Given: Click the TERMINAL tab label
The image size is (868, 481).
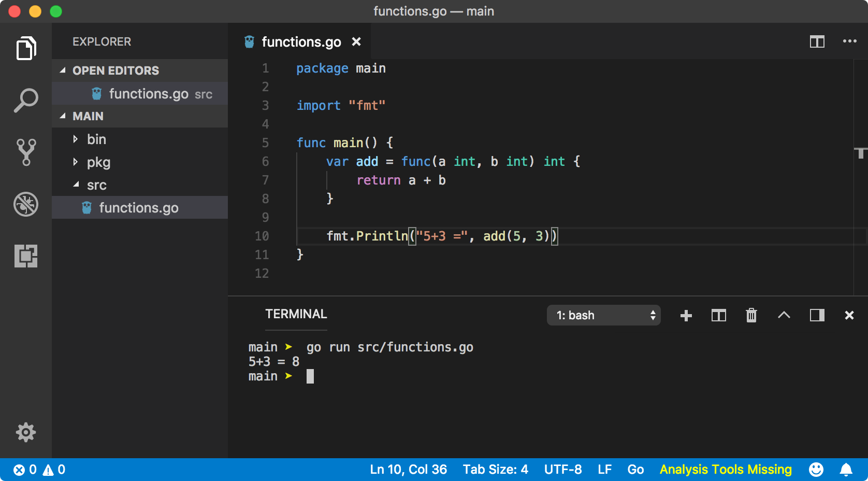Looking at the screenshot, I should [296, 314].
